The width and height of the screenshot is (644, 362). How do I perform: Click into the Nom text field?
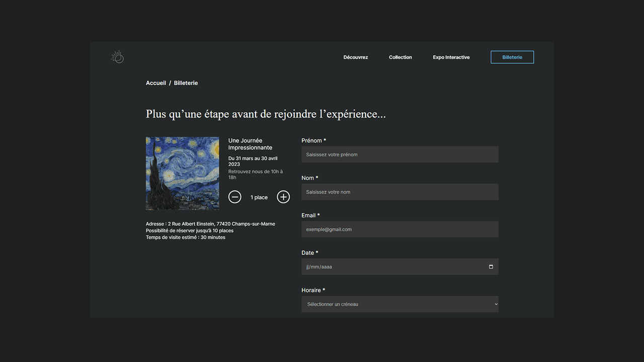399,192
